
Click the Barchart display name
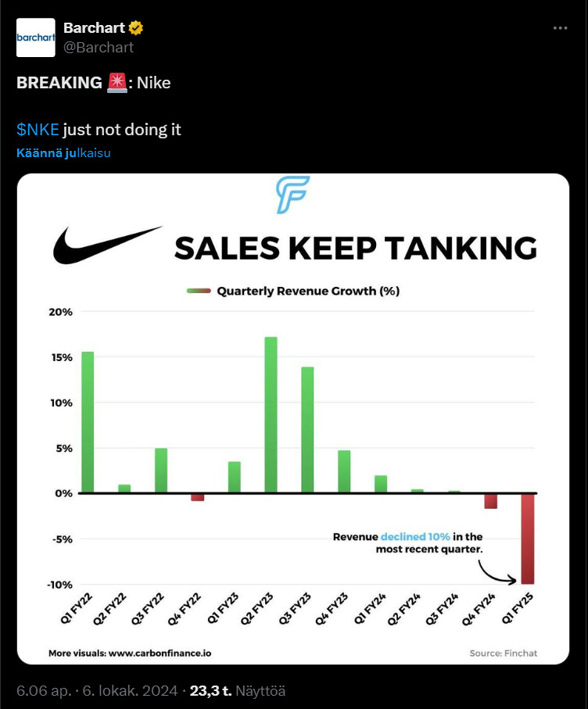coord(94,29)
